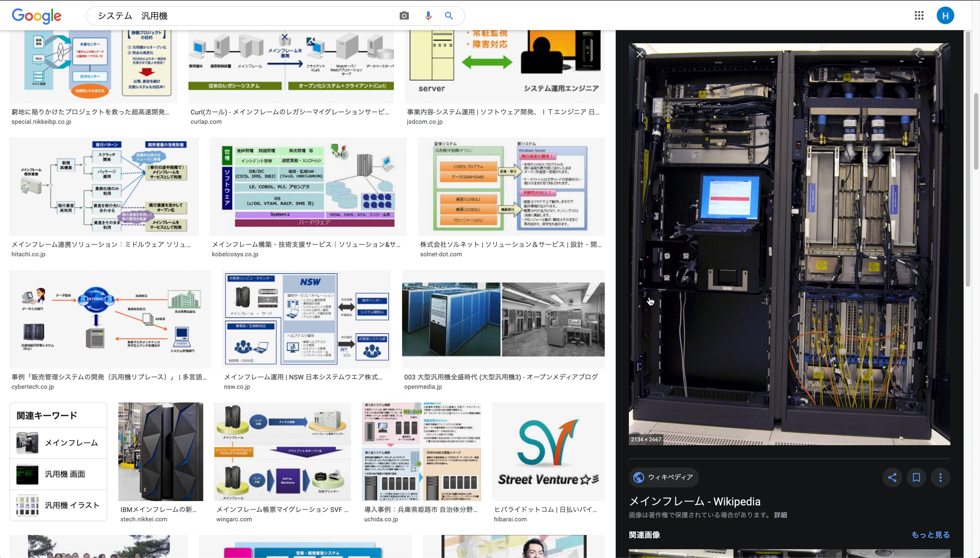Viewport: 980px width, 558px height.
Task: Click 詳細 copyright details link
Action: [x=780, y=515]
